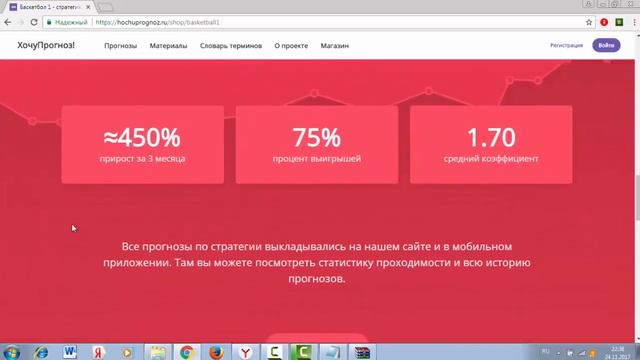Select the Баскетбол 1 browser tab
This screenshot has height=360, width=640.
49,7
